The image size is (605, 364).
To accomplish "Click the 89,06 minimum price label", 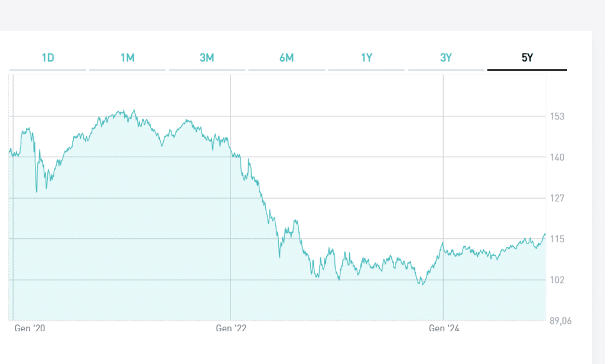I will 560,321.
